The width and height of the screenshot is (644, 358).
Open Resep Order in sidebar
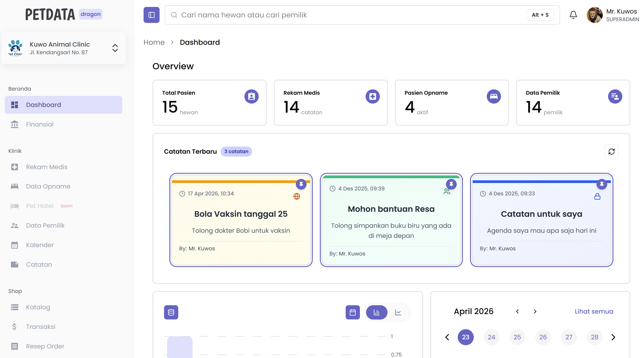(64, 346)
